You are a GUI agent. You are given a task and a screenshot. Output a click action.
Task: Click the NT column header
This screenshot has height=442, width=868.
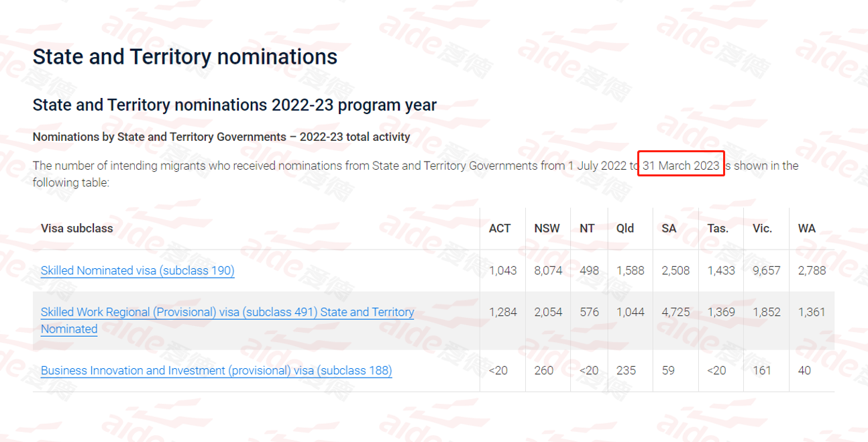tap(587, 228)
